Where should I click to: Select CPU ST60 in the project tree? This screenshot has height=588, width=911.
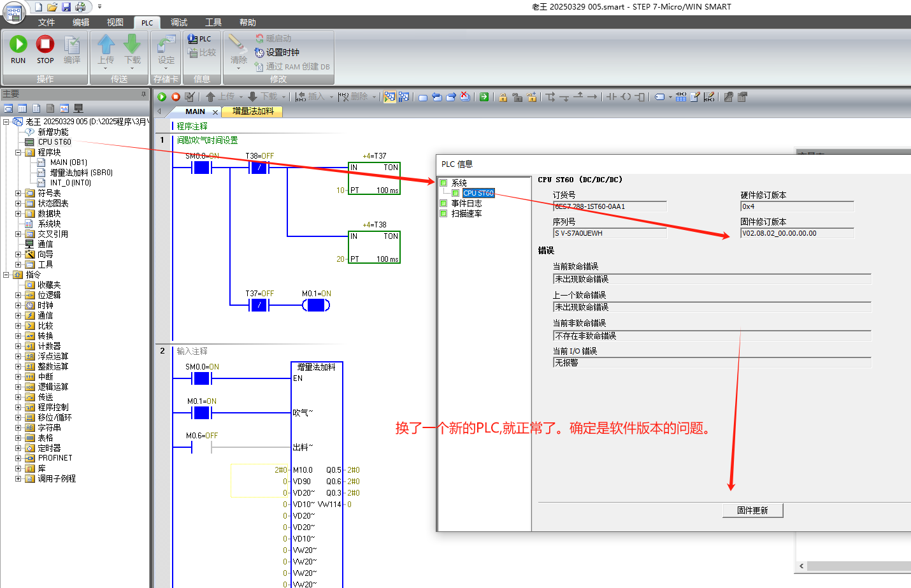pyautogui.click(x=54, y=142)
